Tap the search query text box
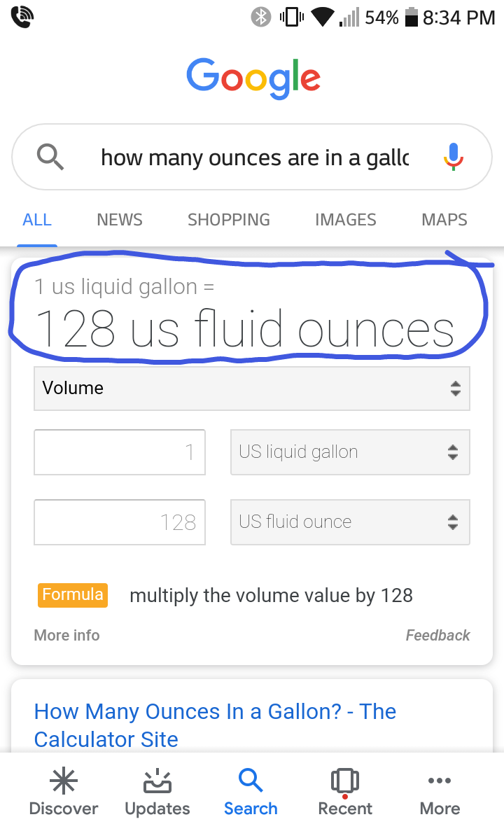504x831 pixels. click(x=255, y=158)
